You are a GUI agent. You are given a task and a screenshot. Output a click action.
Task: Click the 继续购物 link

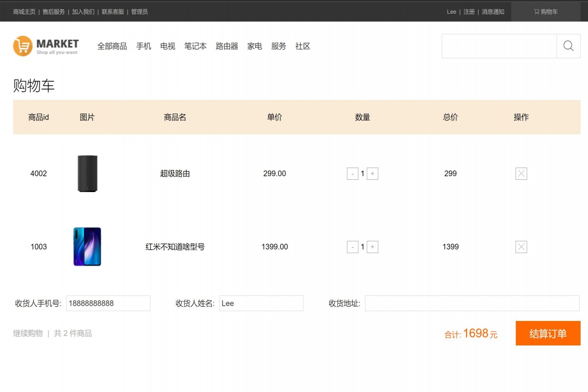click(x=27, y=333)
